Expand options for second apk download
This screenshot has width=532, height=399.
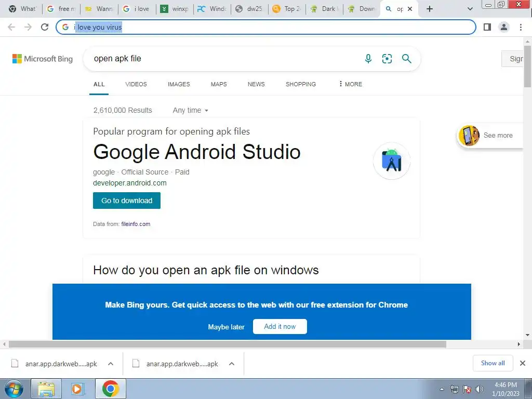click(232, 364)
